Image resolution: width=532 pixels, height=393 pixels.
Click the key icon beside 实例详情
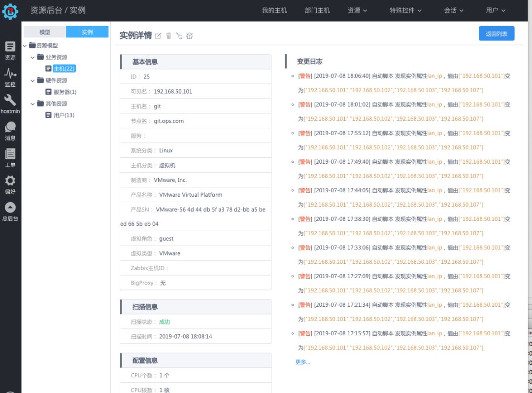[x=179, y=36]
